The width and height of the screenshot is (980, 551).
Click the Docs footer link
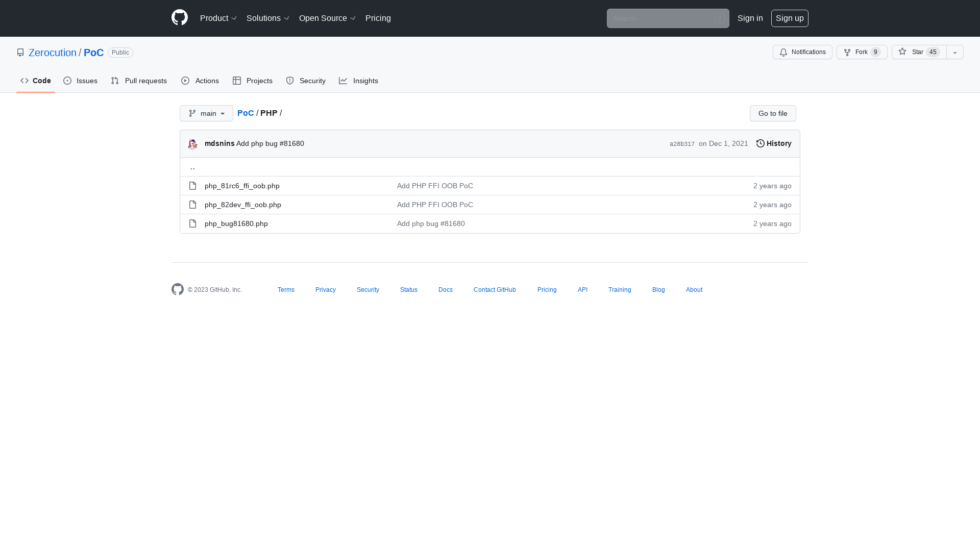pyautogui.click(x=446, y=290)
